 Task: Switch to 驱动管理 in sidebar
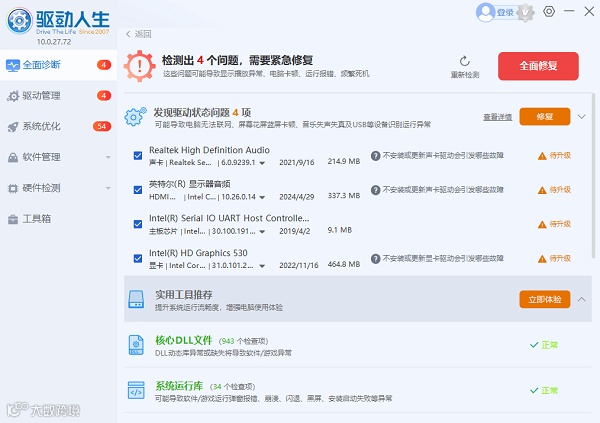58,96
